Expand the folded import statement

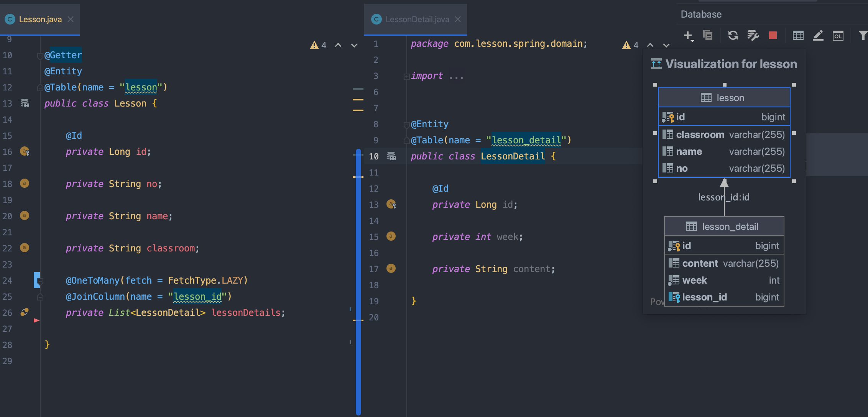(406, 76)
